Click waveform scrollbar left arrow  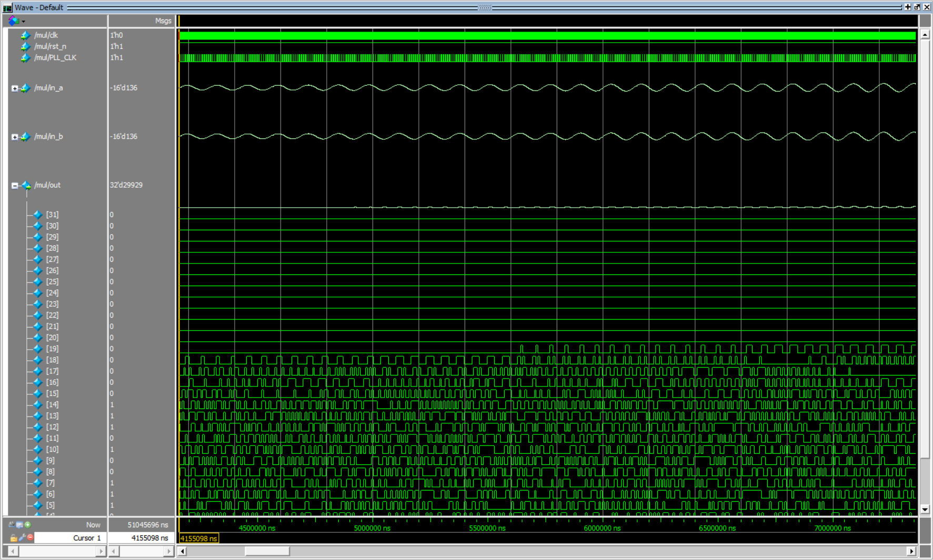click(183, 551)
